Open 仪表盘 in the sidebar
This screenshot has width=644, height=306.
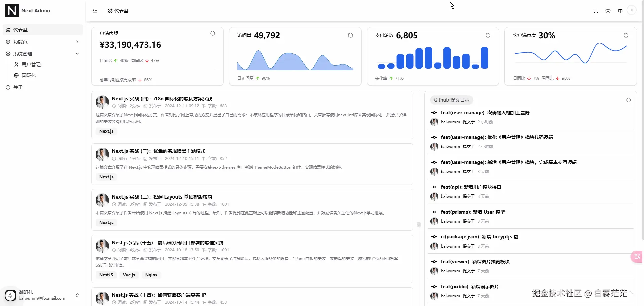click(x=43, y=30)
